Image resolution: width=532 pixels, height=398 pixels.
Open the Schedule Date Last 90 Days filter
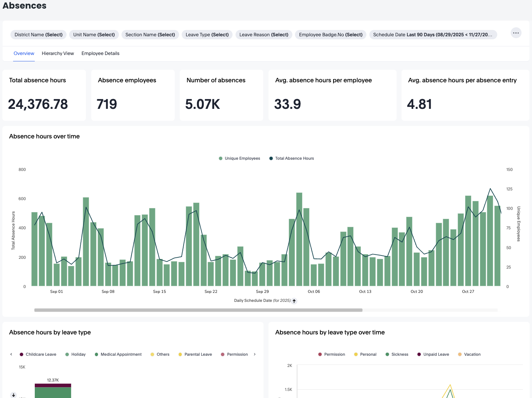[x=433, y=35]
